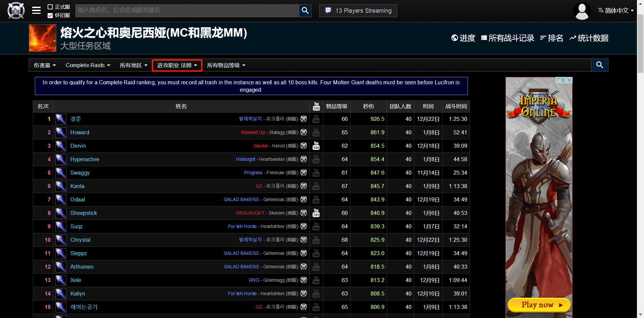Open the user profile avatar
This screenshot has width=644, height=318.
coord(582,11)
